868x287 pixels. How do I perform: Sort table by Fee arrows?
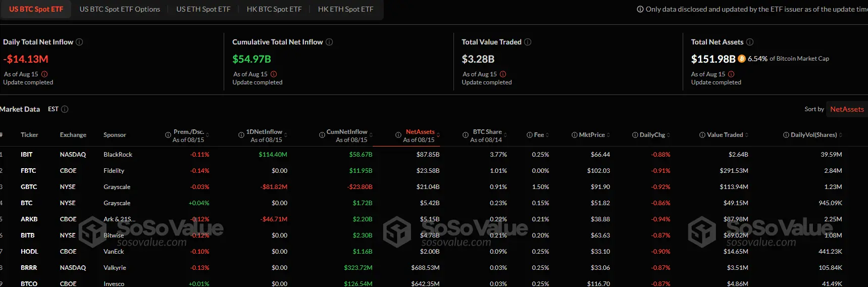click(547, 135)
